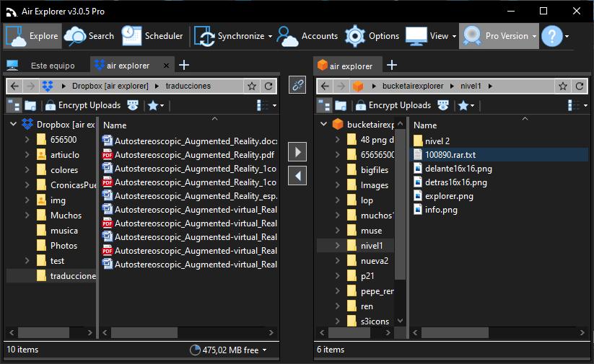Viewport: 594px width, 364px height.
Task: Add a new tab in left pane
Action: pos(184,65)
